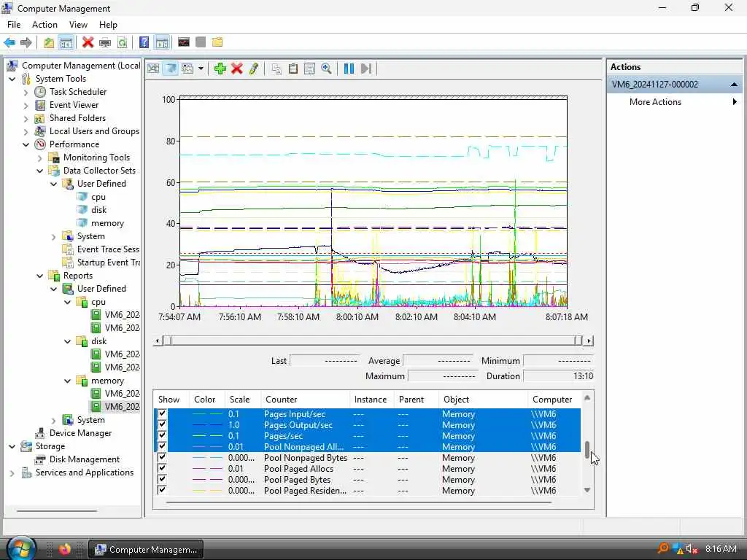Open the File menu
Screen dimensions: 747x560
[14, 25]
